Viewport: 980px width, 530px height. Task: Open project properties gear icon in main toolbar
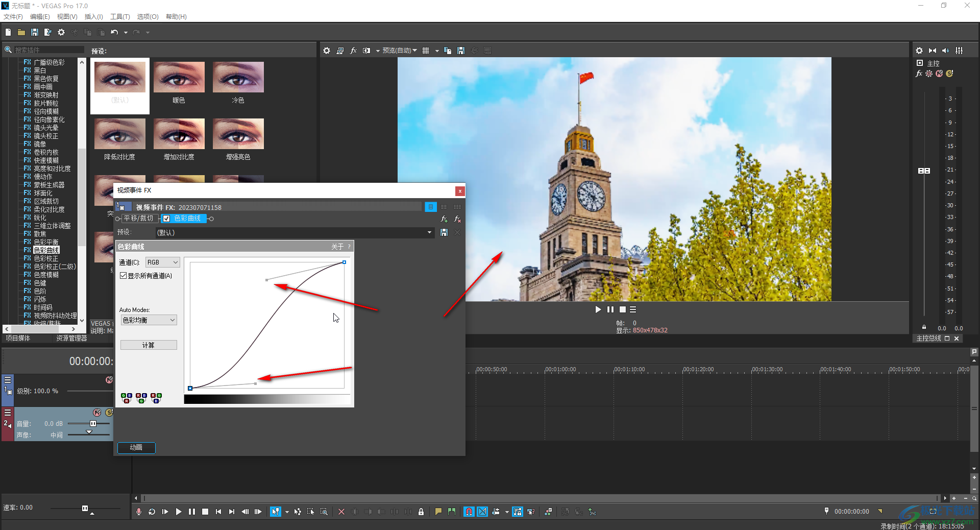(61, 32)
